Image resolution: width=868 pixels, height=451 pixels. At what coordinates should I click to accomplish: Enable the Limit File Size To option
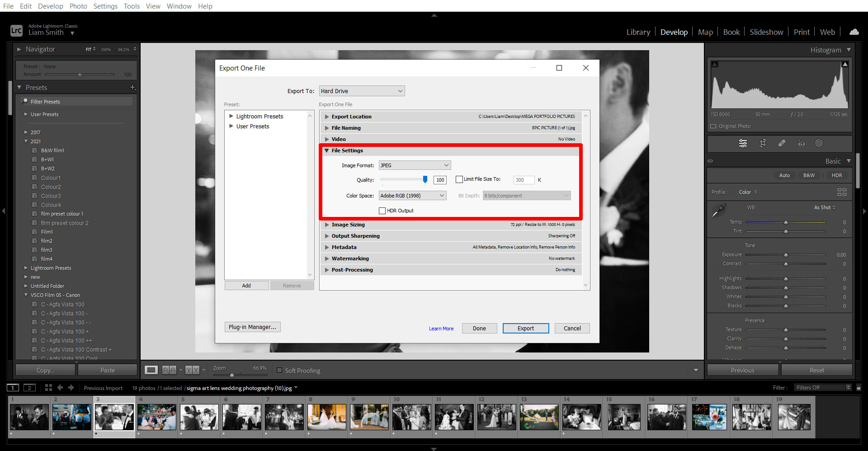pos(459,179)
